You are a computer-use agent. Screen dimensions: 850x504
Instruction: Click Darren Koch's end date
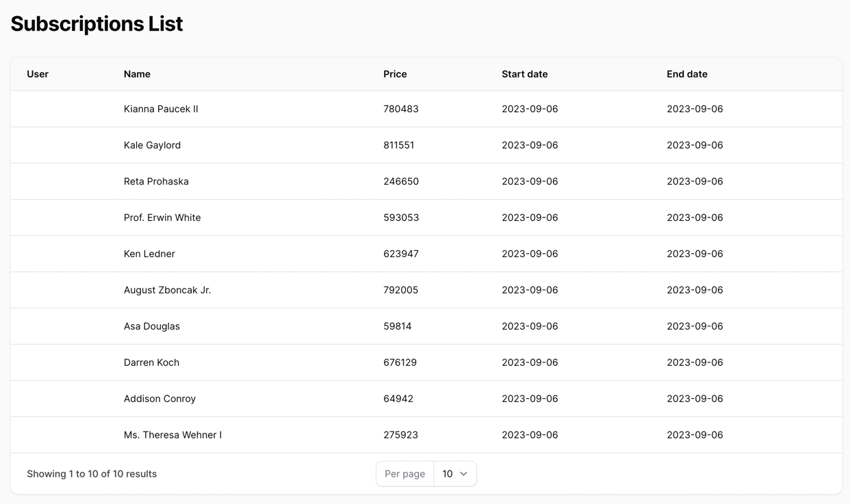(x=695, y=362)
